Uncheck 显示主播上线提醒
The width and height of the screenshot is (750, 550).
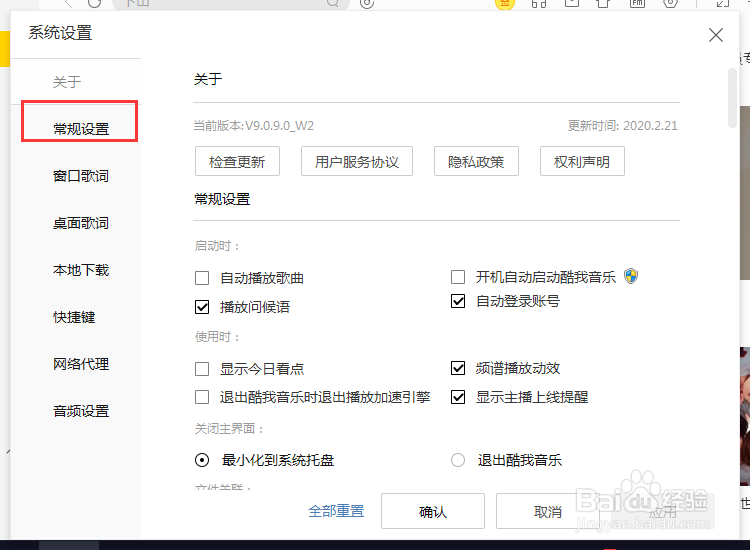[x=458, y=396]
